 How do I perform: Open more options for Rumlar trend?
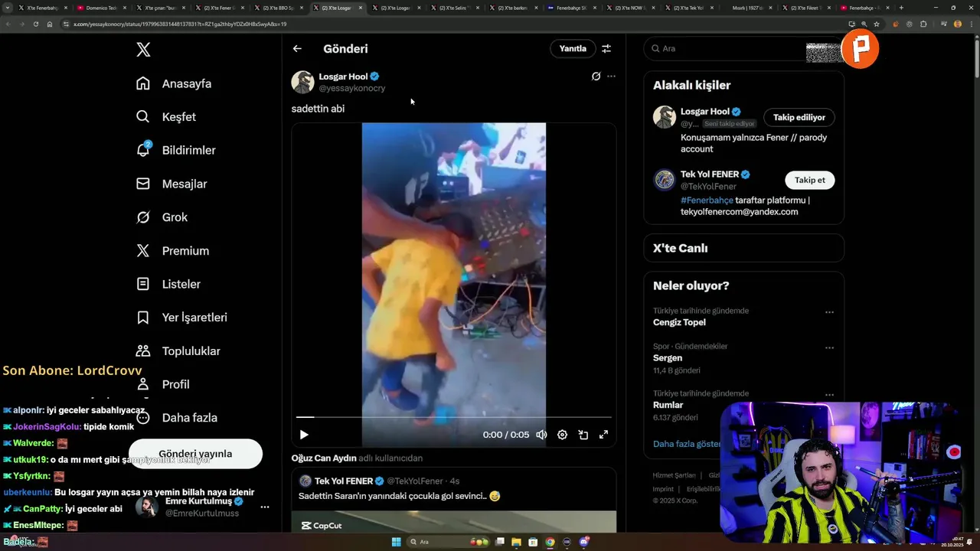829,395
